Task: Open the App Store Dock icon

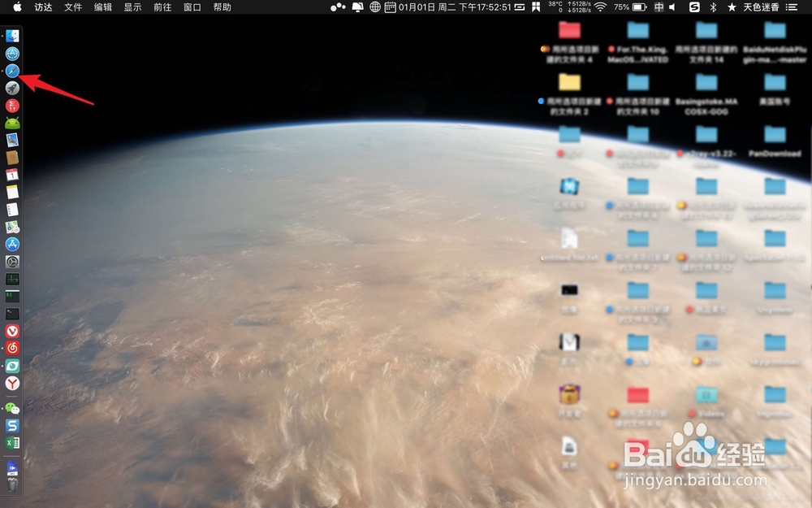Action: point(12,244)
